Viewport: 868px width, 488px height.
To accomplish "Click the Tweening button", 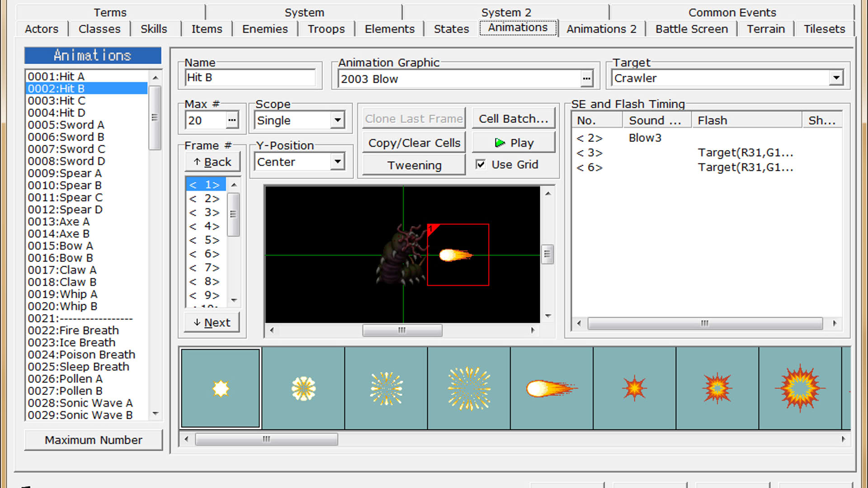I will point(414,165).
